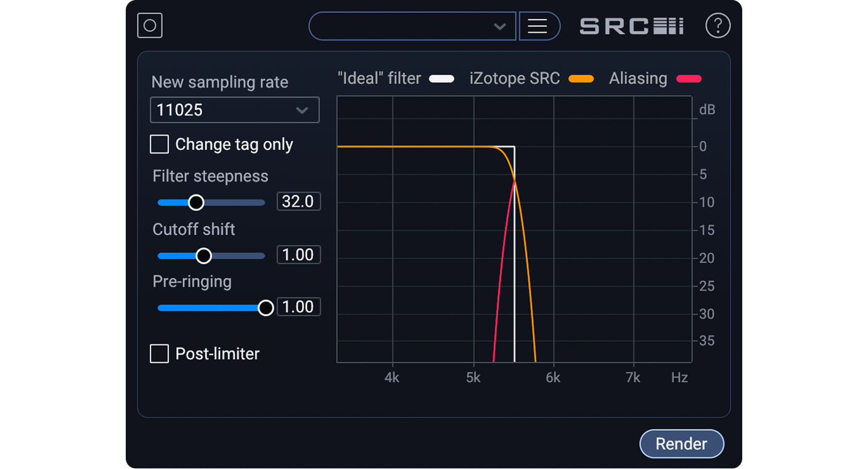Click the Filter steepness label

point(210,176)
